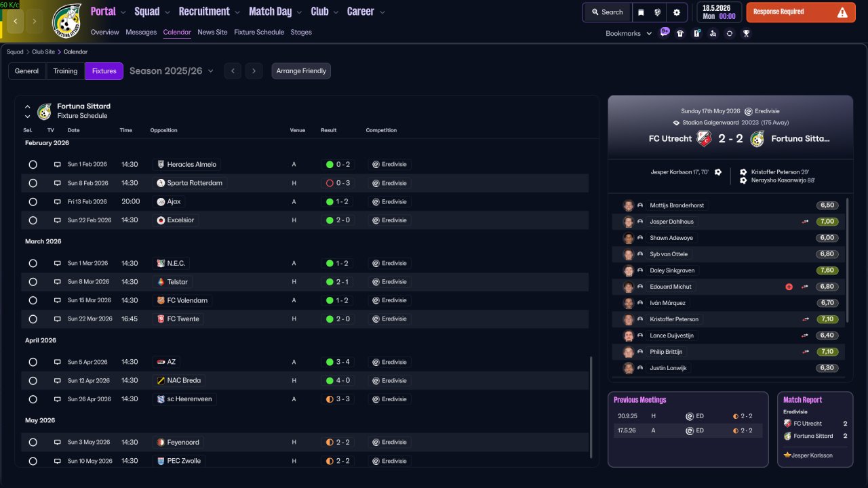868x488 pixels.
Task: Click the TV icon on the Heracles Almelo row
Action: [x=58, y=165]
